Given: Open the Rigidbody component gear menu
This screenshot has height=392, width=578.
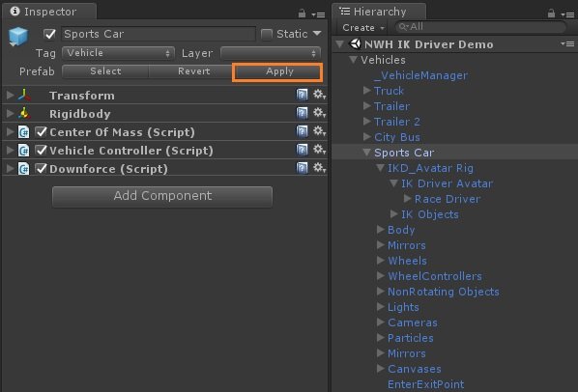Looking at the screenshot, I should click(319, 113).
